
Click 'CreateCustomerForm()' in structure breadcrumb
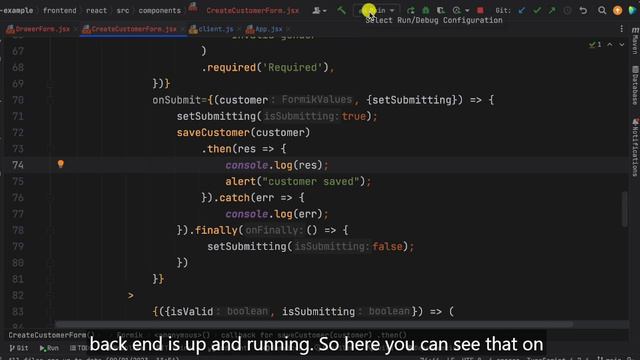(51, 335)
